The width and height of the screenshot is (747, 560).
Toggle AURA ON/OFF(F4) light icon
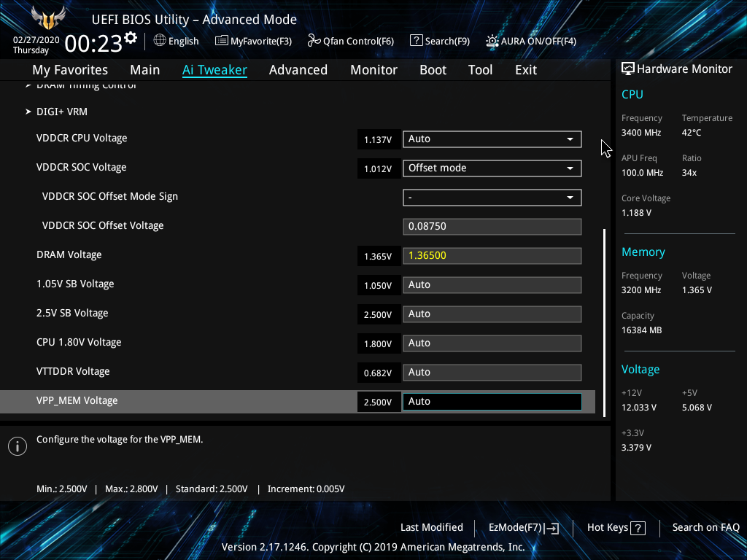click(492, 41)
